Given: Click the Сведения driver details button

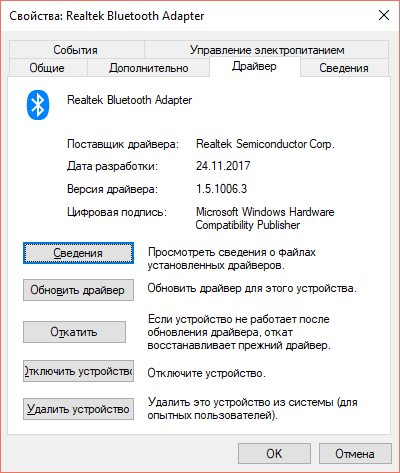Looking at the screenshot, I should point(78,253).
